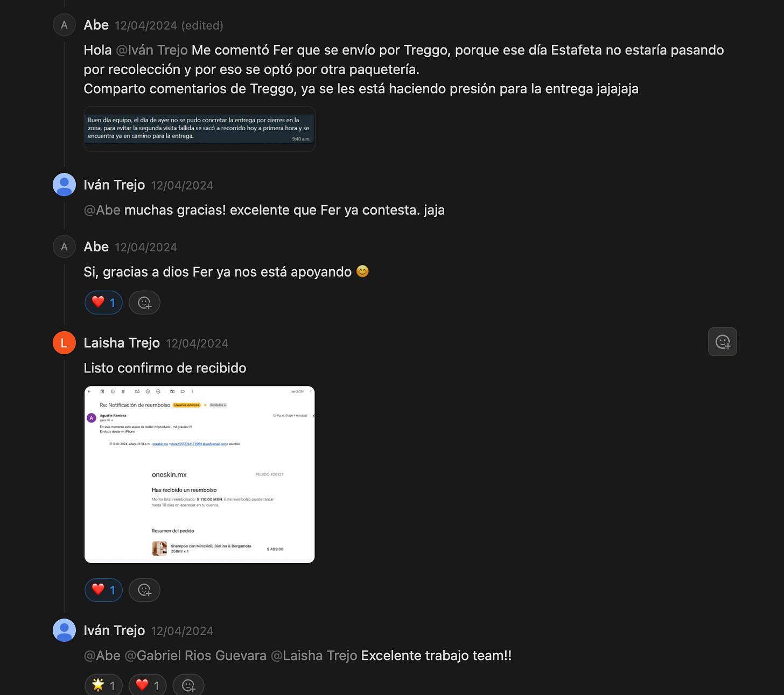Open the @Gabriel Rios Guevara mention
The height and width of the screenshot is (695, 784).
click(195, 656)
